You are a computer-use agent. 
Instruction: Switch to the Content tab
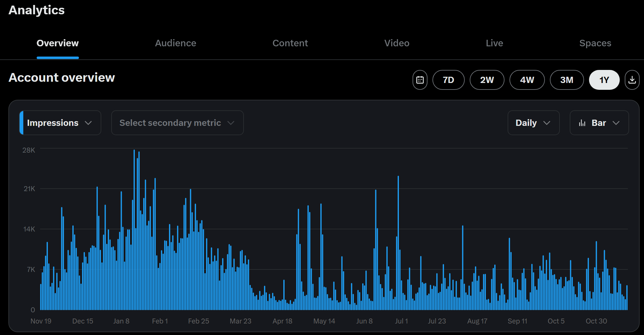[290, 43]
